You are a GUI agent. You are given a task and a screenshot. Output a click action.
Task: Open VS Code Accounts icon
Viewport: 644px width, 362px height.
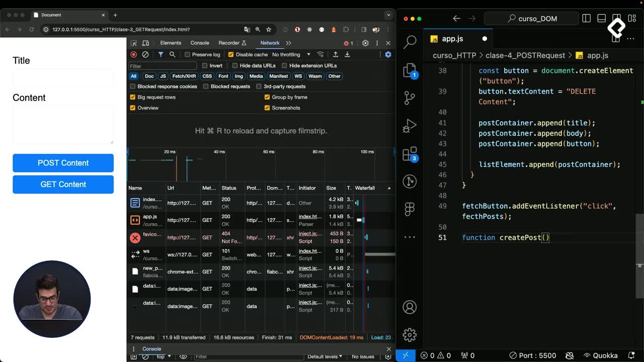pos(410,307)
